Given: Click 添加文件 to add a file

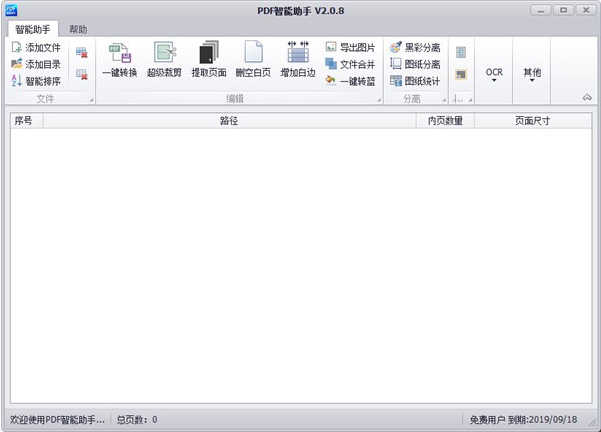Looking at the screenshot, I should tap(36, 48).
